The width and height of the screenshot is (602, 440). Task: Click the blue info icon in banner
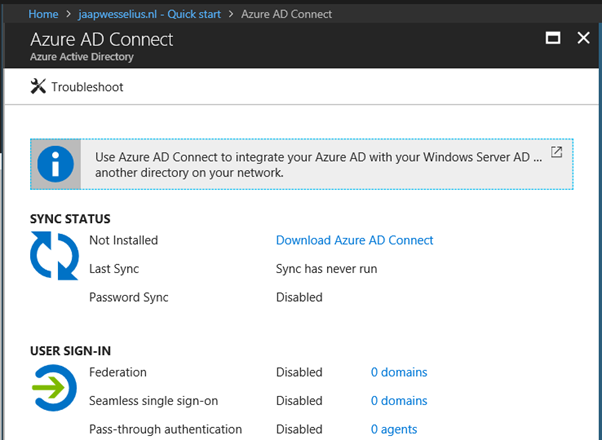tap(58, 164)
